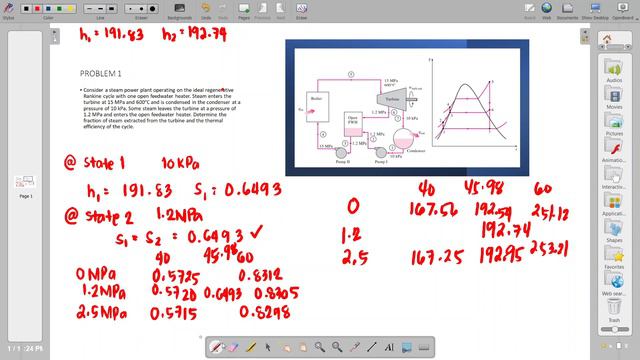
Task: Click the PROBLEM 1 heading text
Action: pos(100,73)
